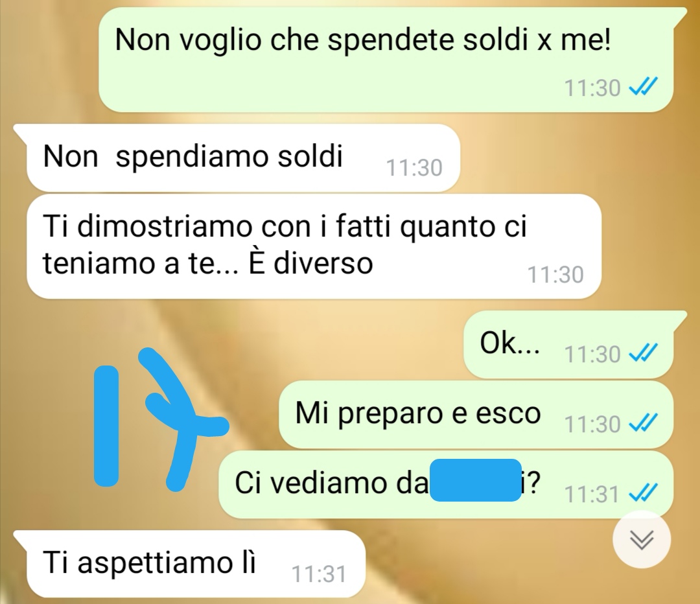Tap read ticks beside 'Mi preparo e esco'
The image size is (700, 604).
(642, 423)
